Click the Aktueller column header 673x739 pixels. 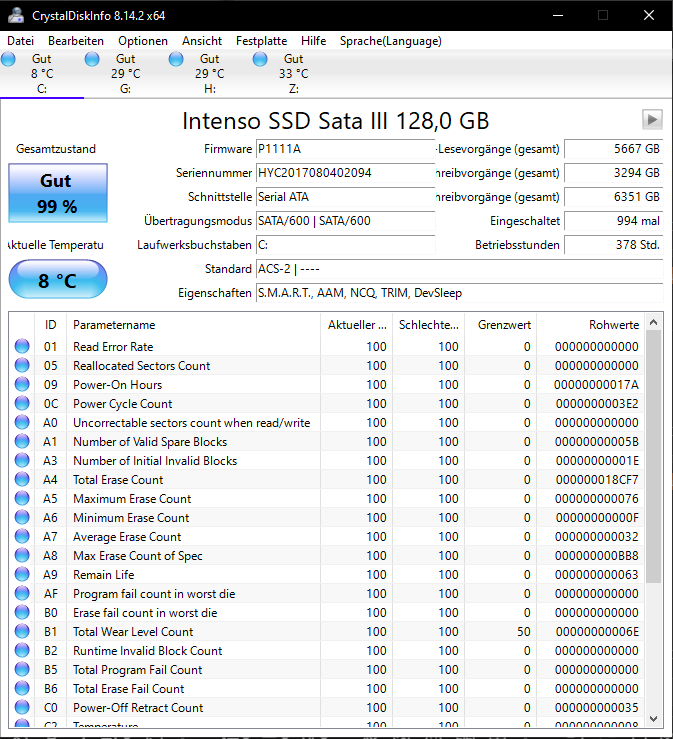(356, 325)
